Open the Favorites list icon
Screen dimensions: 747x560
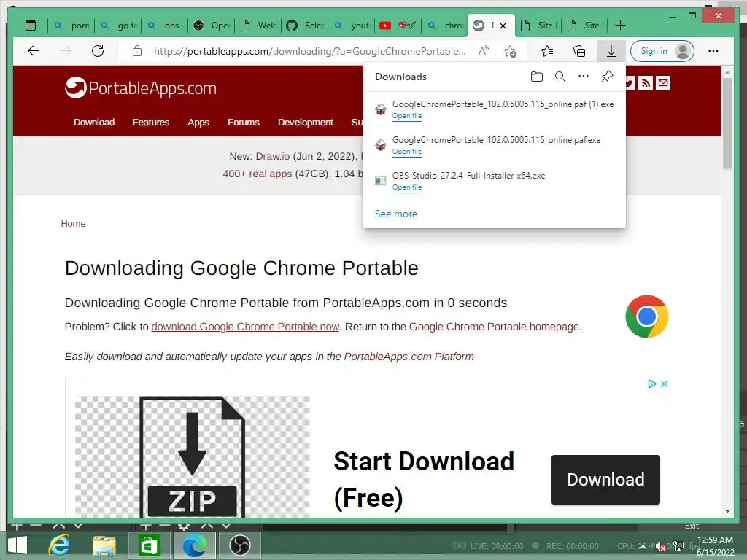547,51
